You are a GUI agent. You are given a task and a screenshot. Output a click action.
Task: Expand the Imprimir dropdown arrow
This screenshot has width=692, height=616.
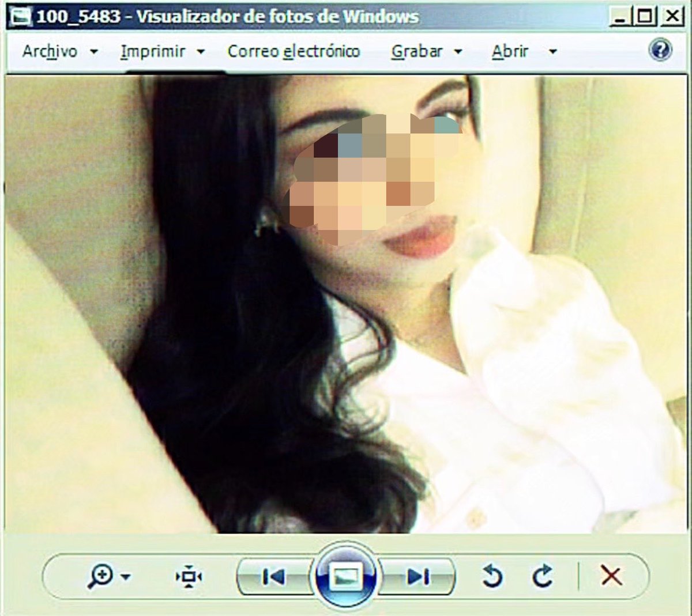pyautogui.click(x=201, y=52)
